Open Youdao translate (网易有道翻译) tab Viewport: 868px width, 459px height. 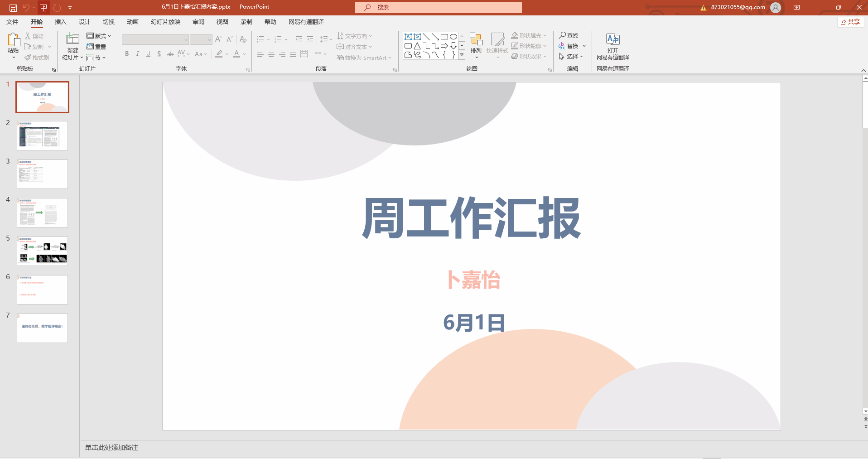tap(306, 22)
